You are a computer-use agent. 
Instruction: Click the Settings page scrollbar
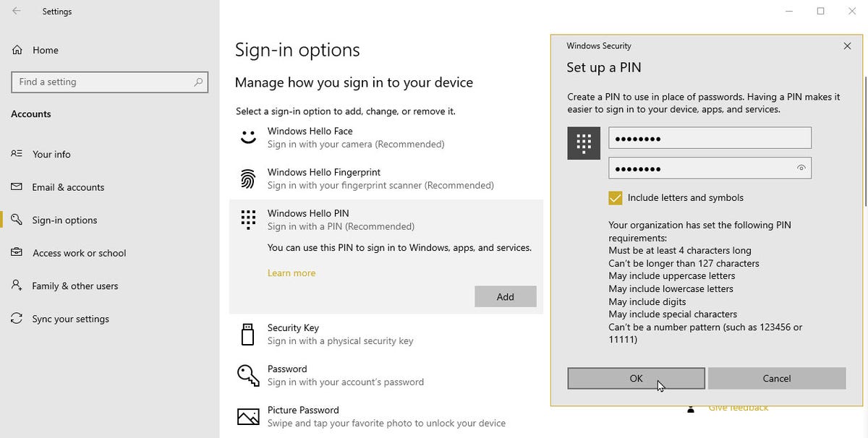pyautogui.click(x=866, y=141)
